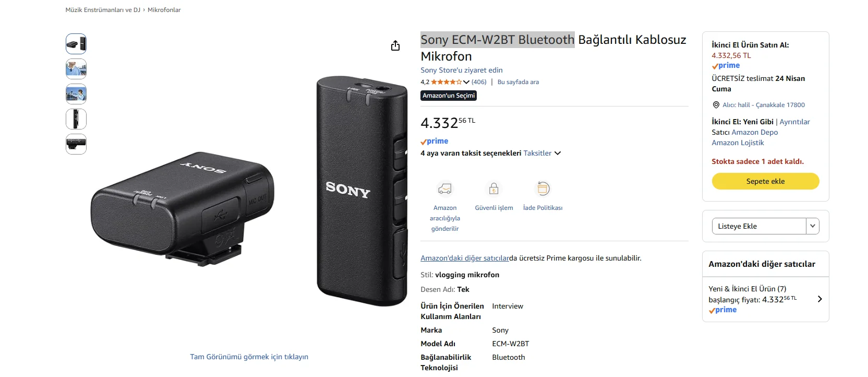Visit the Sony Store link

[462, 70]
